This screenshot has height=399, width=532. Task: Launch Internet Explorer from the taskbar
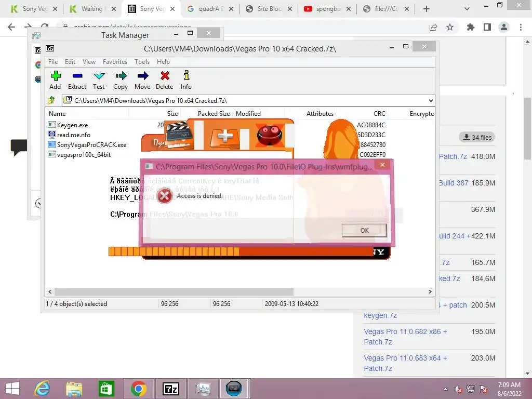pos(43,389)
